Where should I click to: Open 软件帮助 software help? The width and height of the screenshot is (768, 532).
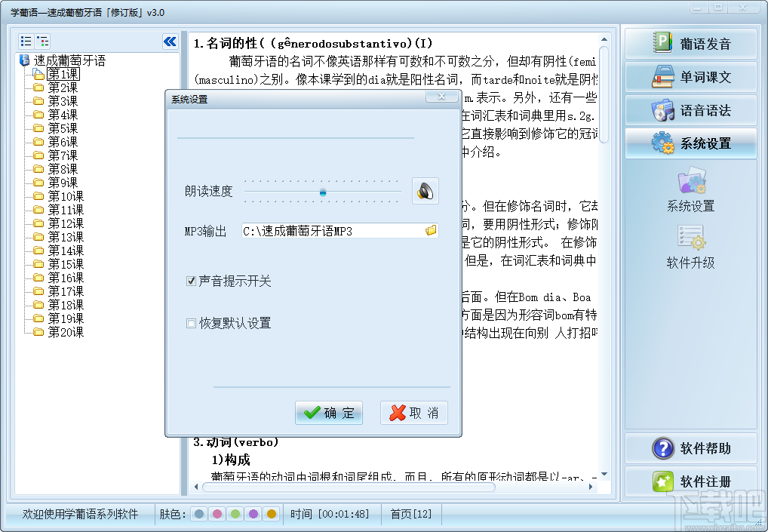pos(690,448)
